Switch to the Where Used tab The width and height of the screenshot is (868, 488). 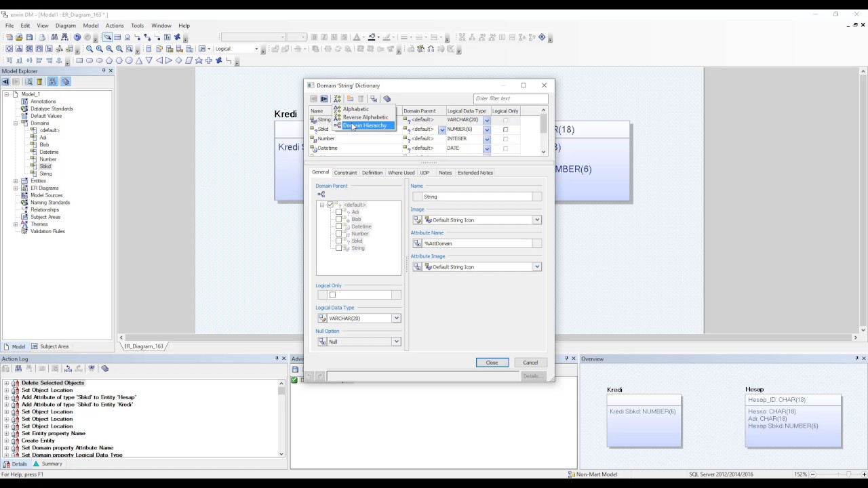[401, 173]
